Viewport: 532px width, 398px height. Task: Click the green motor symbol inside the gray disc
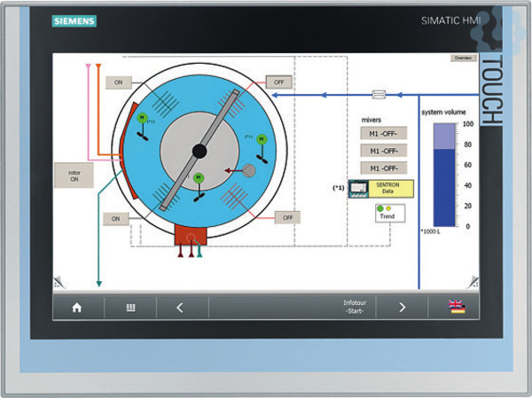[199, 178]
